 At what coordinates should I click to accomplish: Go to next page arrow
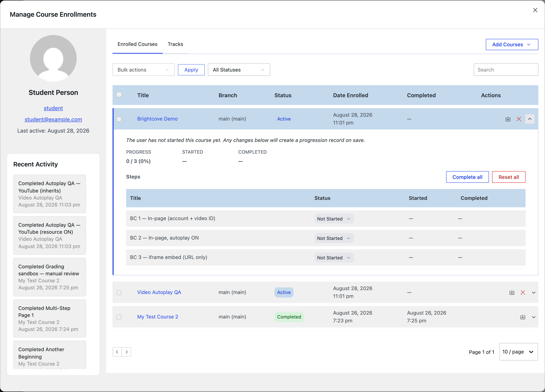tap(126, 352)
